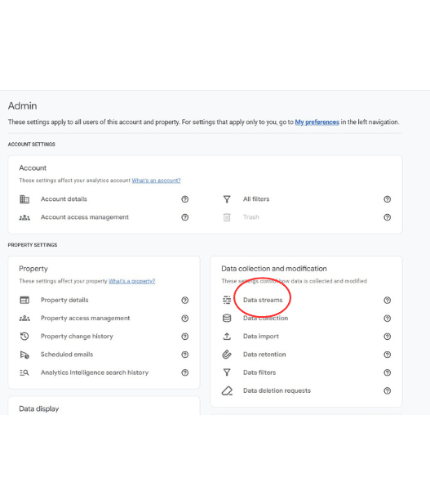The width and height of the screenshot is (430, 504).
Task: Open help for Data filters
Action: 388,372
